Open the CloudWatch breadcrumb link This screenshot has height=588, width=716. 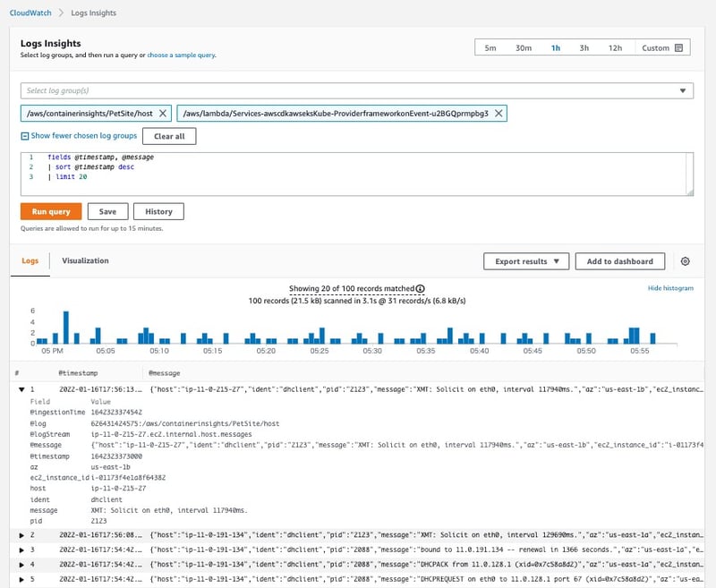point(30,13)
